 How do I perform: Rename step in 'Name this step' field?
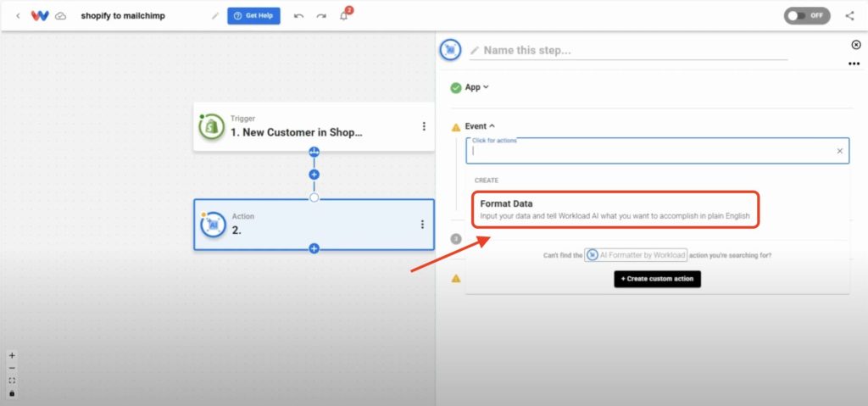(628, 50)
